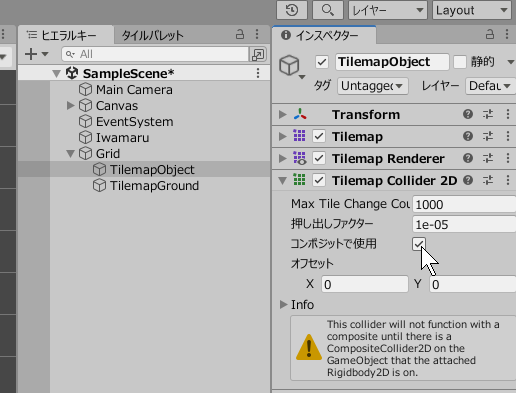The image size is (516, 393).
Task: Expand the Info foldout
Action: (x=283, y=304)
